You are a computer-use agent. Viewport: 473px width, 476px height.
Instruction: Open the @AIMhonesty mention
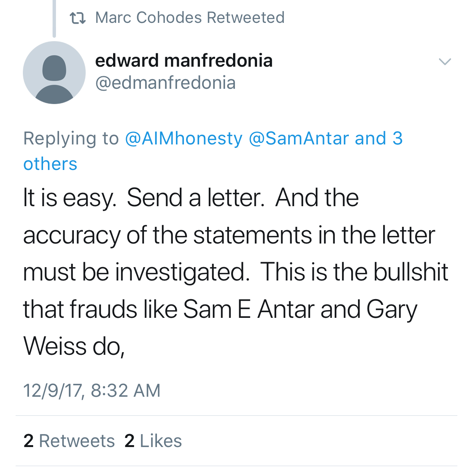[184, 138]
